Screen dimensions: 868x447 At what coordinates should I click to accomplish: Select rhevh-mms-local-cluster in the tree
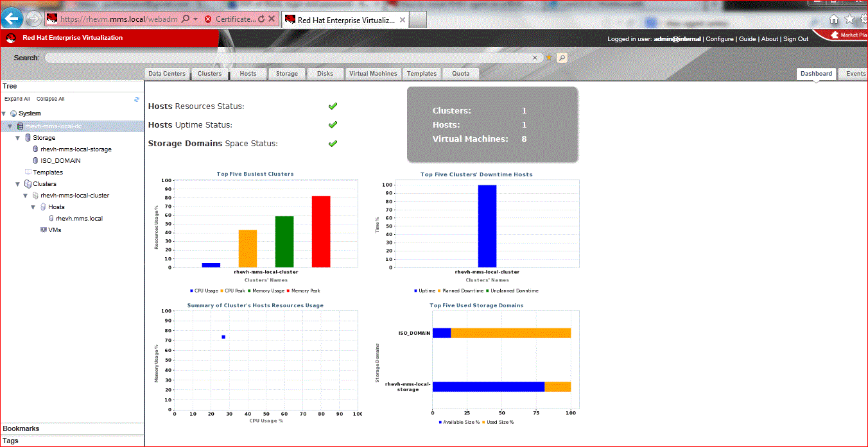coord(74,196)
